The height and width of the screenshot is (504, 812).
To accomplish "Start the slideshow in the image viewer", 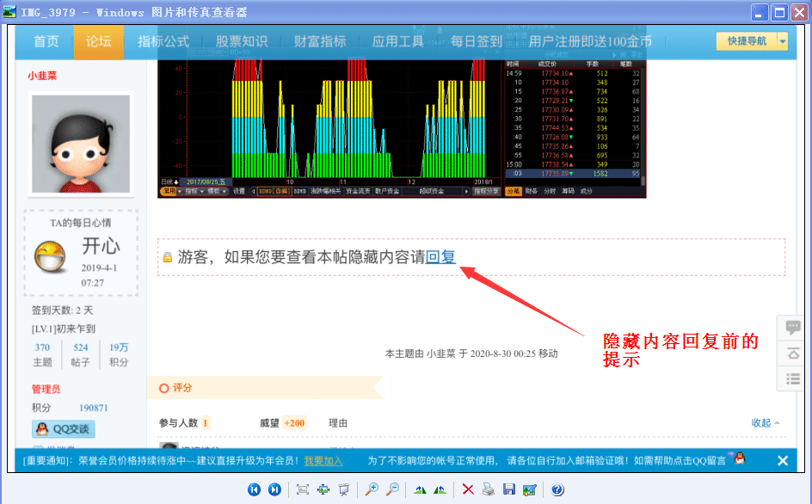I will [x=345, y=489].
